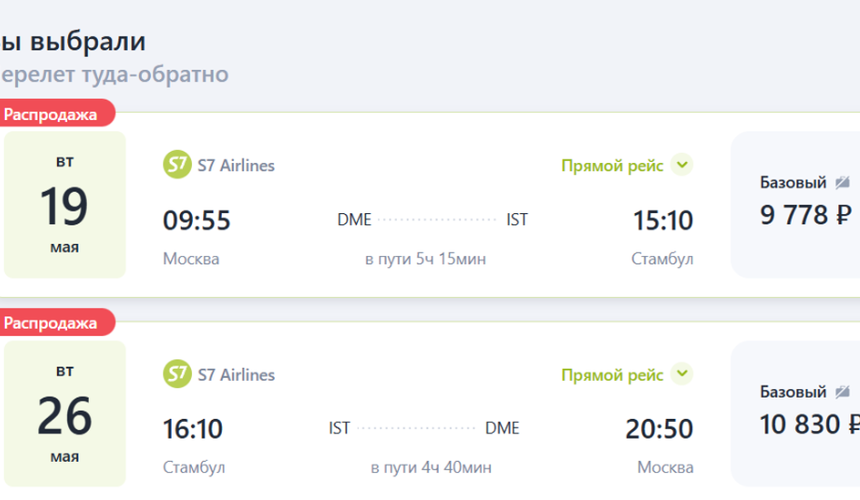Click the "в пути 5ч 15мин" duration text
Image resolution: width=860 pixels, height=500 pixels.
425,259
